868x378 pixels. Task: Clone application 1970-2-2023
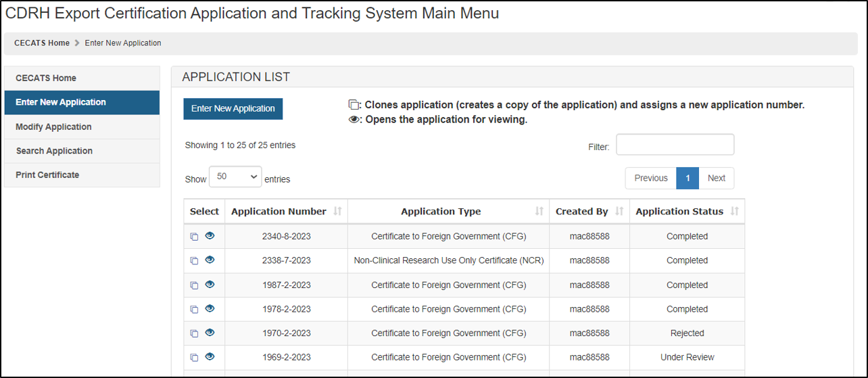194,333
